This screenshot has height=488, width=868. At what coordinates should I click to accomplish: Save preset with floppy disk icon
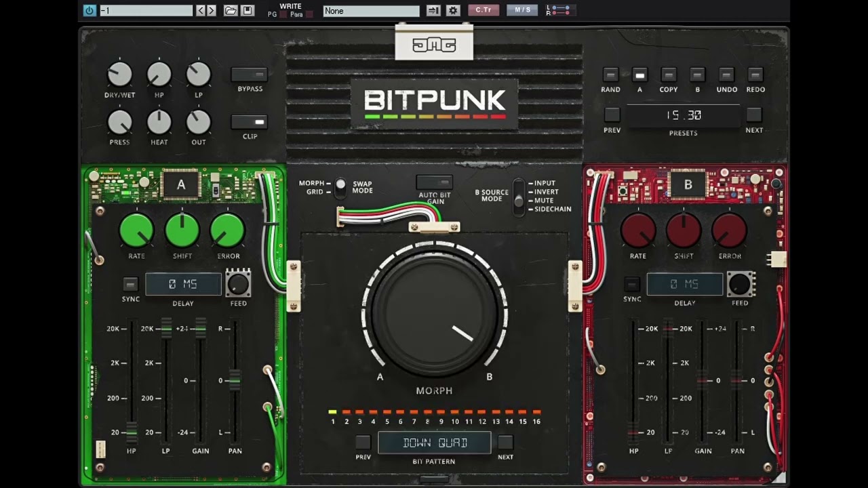tap(248, 10)
